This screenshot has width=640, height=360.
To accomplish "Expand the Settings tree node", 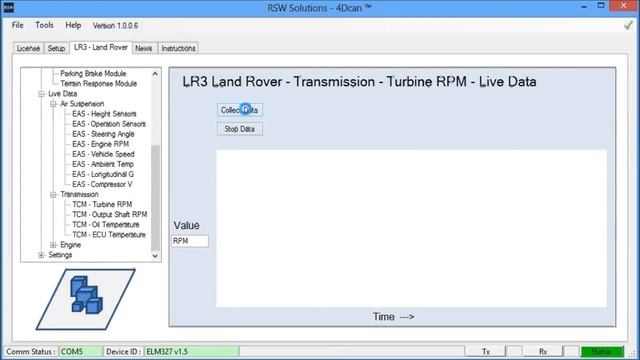I will (x=41, y=255).
